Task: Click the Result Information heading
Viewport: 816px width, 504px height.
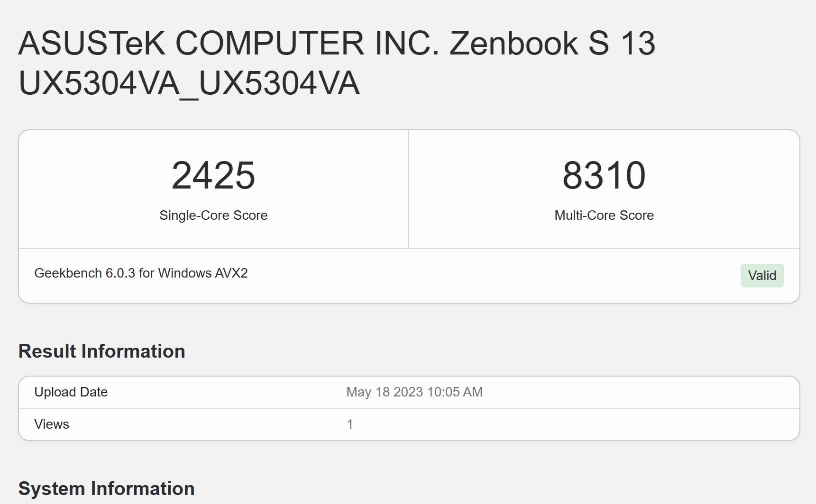Action: pyautogui.click(x=101, y=351)
